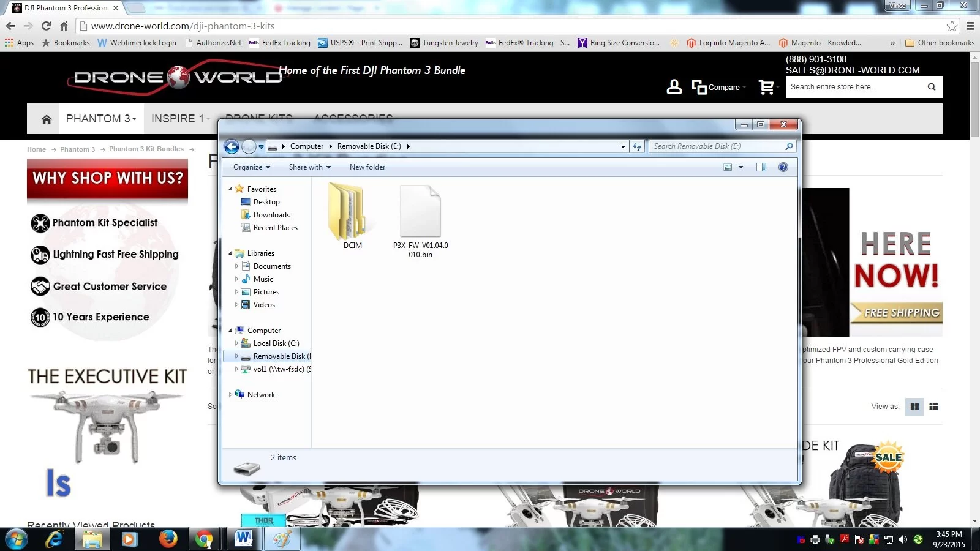Open the Organize menu in Explorer

[x=251, y=167]
